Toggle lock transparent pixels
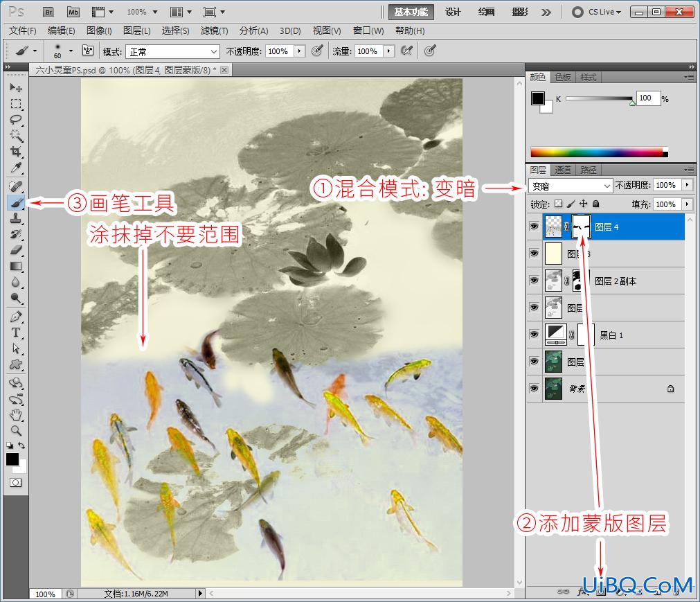The image size is (700, 602). (x=559, y=204)
